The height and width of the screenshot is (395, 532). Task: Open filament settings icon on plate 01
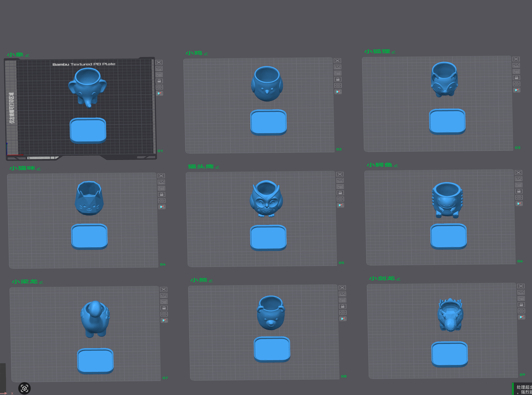tap(160, 93)
